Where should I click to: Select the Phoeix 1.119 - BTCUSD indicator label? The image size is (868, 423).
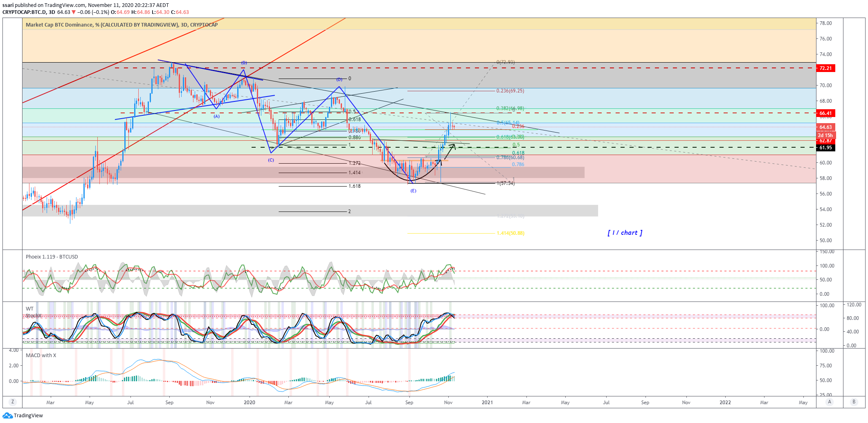point(52,257)
